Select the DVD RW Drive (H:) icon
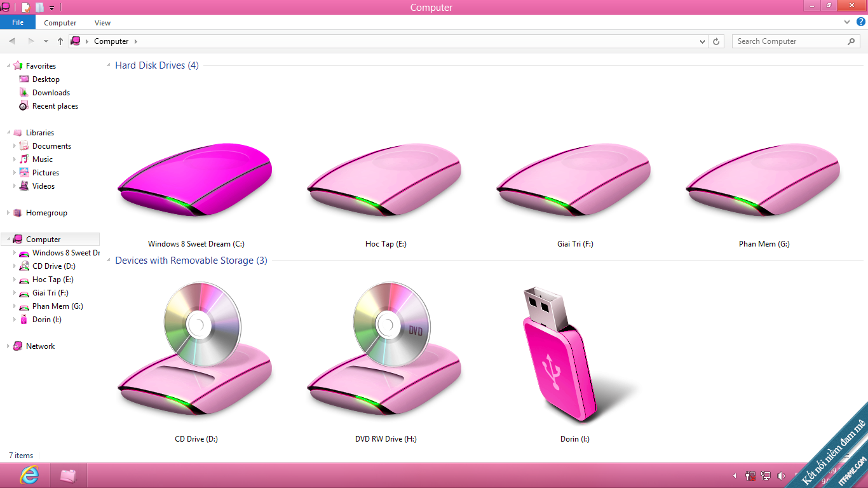Image resolution: width=868 pixels, height=488 pixels. coord(385,349)
